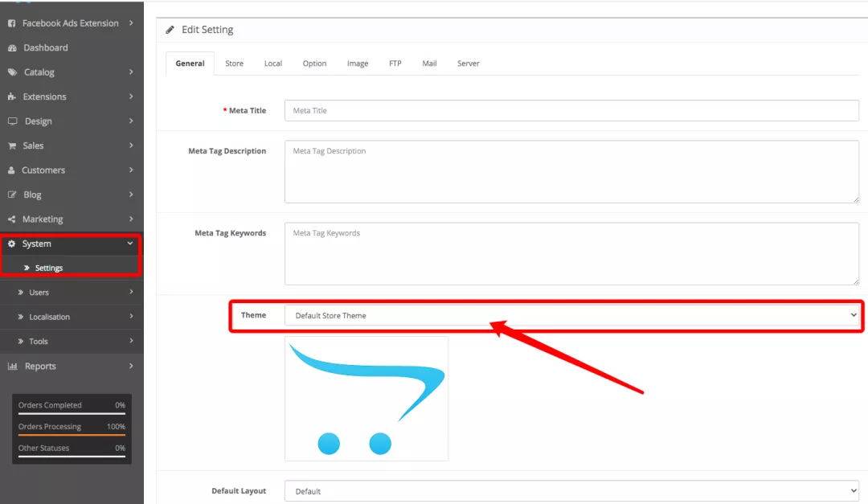Click the System gear icon
Screen dimensions: 868x504
click(x=11, y=244)
